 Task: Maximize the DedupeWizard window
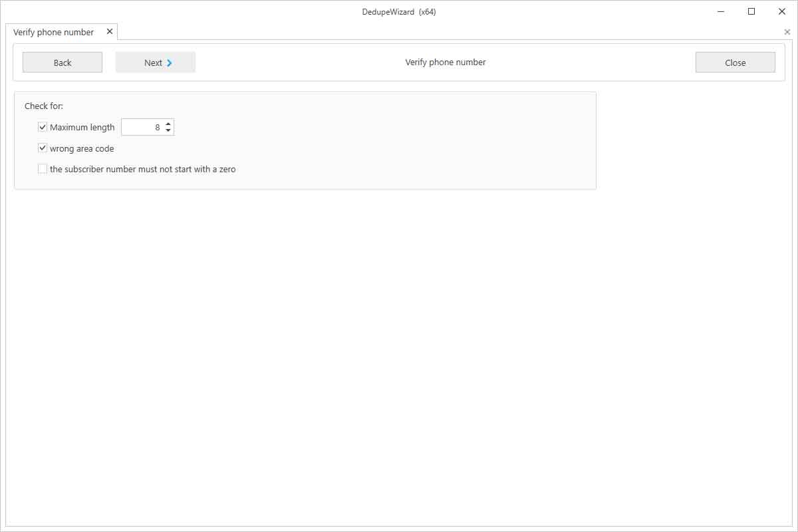[x=751, y=11]
